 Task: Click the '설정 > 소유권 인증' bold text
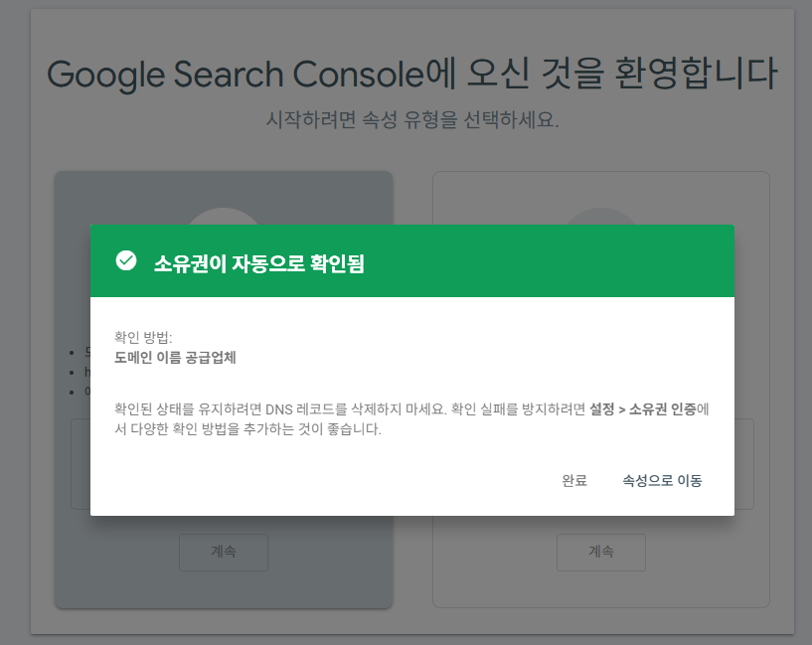[643, 408]
